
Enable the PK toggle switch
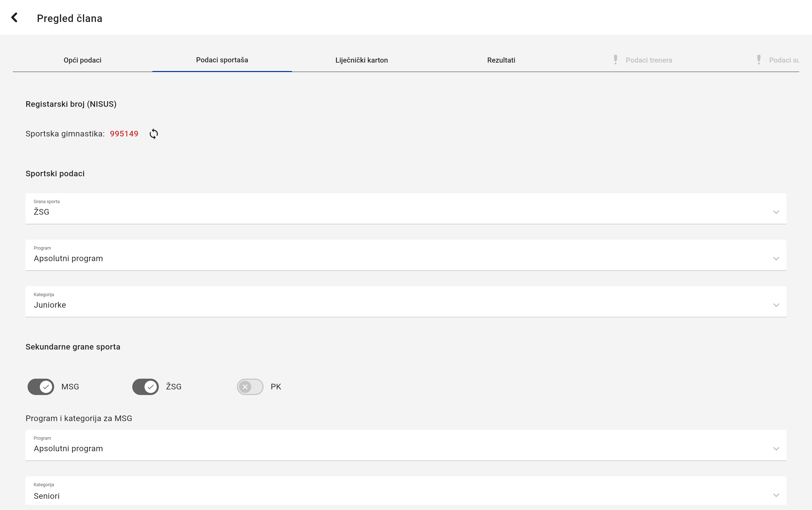[250, 387]
